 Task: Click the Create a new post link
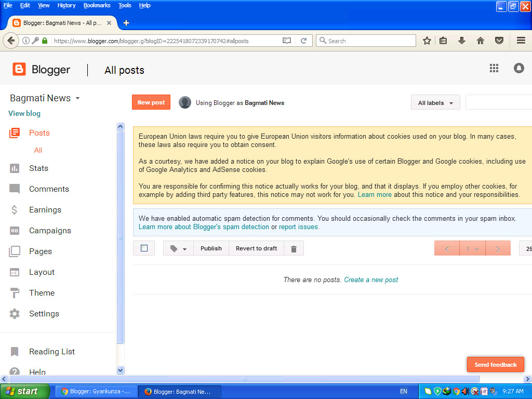click(x=370, y=279)
